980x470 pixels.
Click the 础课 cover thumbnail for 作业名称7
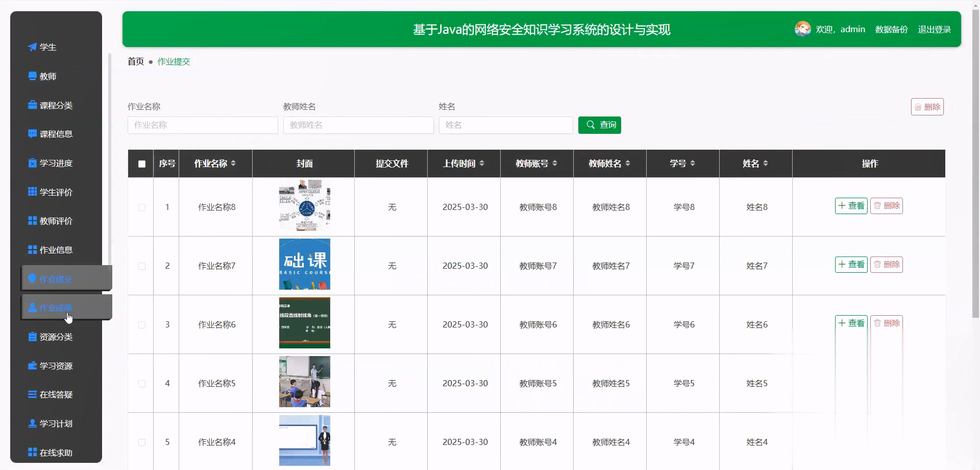tap(305, 264)
